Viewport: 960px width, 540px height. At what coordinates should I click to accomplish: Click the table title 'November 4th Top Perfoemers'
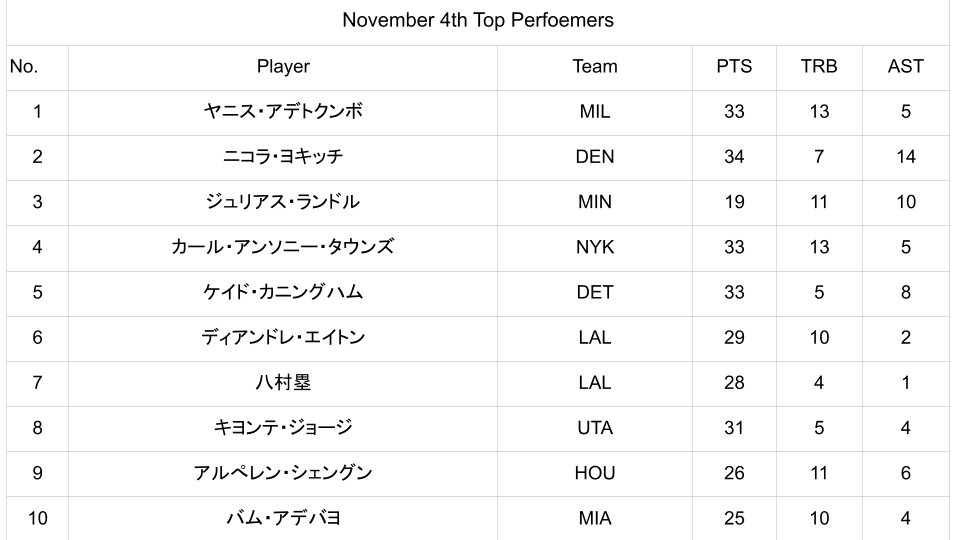click(478, 20)
